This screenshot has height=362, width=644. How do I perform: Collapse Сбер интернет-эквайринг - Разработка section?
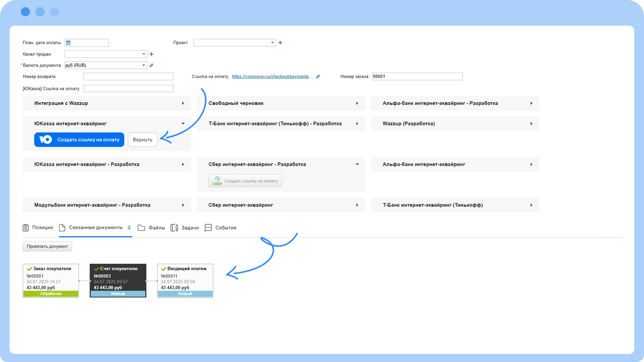pyautogui.click(x=281, y=164)
